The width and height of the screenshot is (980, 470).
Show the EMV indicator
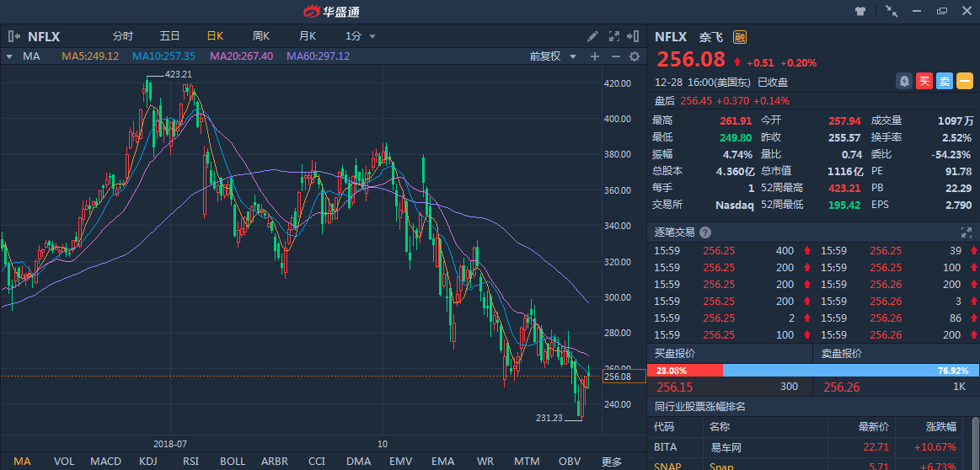pos(400,462)
